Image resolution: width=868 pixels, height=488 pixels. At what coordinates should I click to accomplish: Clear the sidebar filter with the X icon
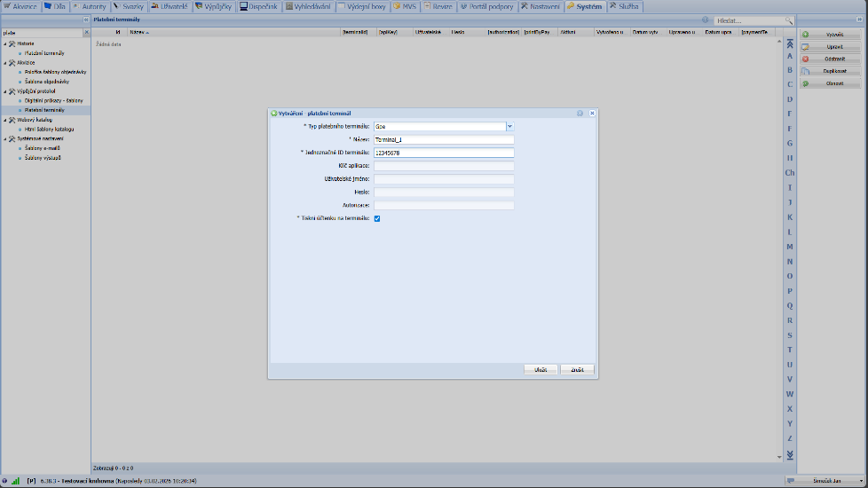(86, 33)
